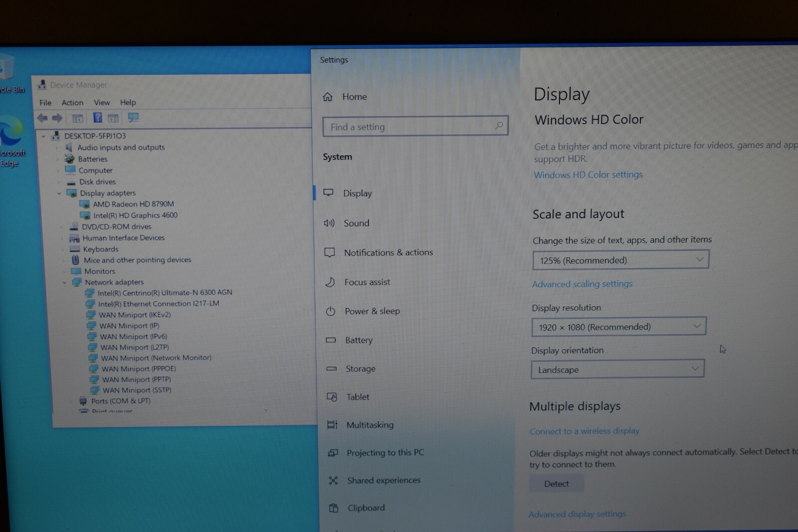Open View menu in Device Manager
The width and height of the screenshot is (798, 532).
click(x=102, y=103)
